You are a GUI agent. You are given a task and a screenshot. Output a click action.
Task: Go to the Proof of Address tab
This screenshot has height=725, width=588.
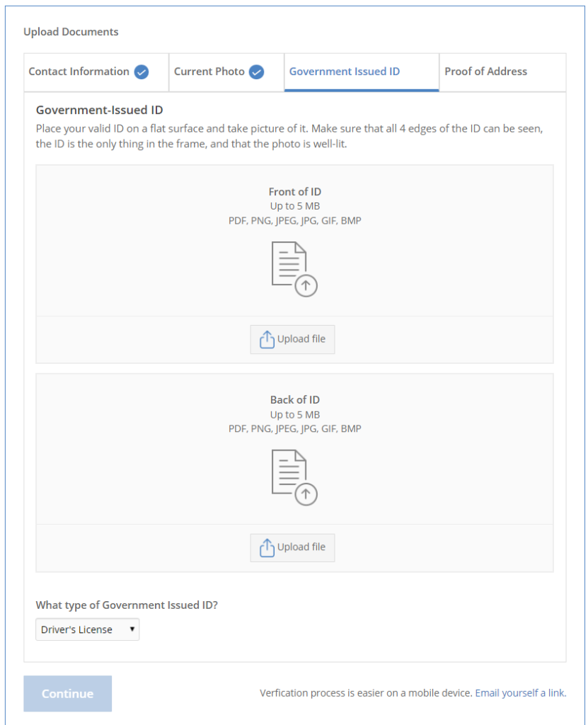coord(485,72)
